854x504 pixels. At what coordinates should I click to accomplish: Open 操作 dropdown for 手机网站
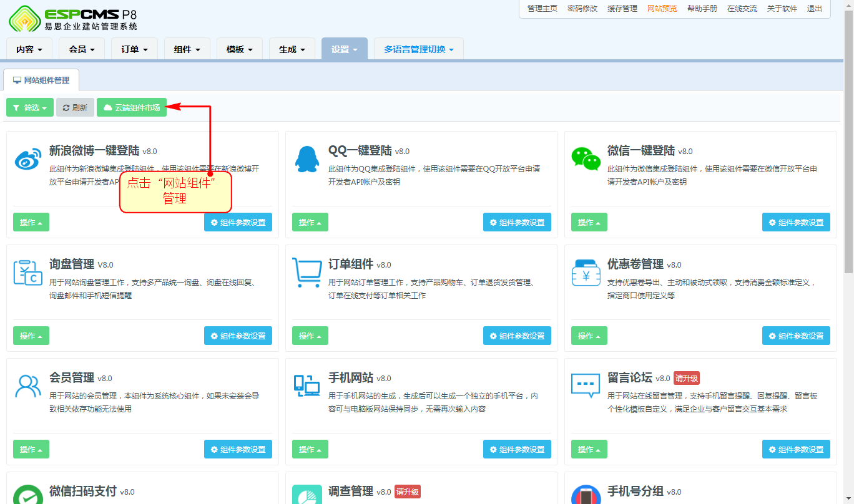click(x=310, y=449)
